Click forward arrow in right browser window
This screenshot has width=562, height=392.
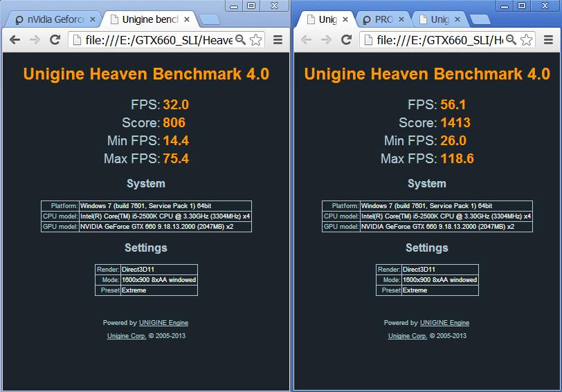tap(326, 39)
